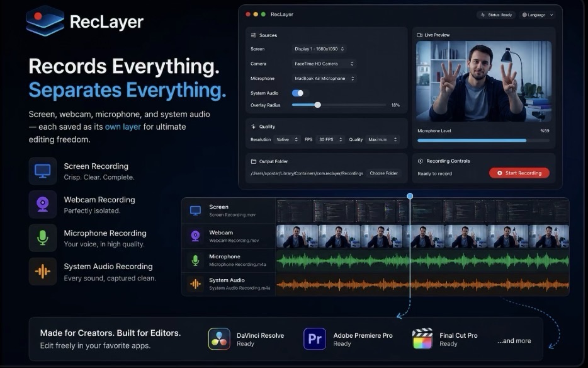This screenshot has height=368, width=588.
Task: Click the Live Preview webcam image
Action: (483, 81)
